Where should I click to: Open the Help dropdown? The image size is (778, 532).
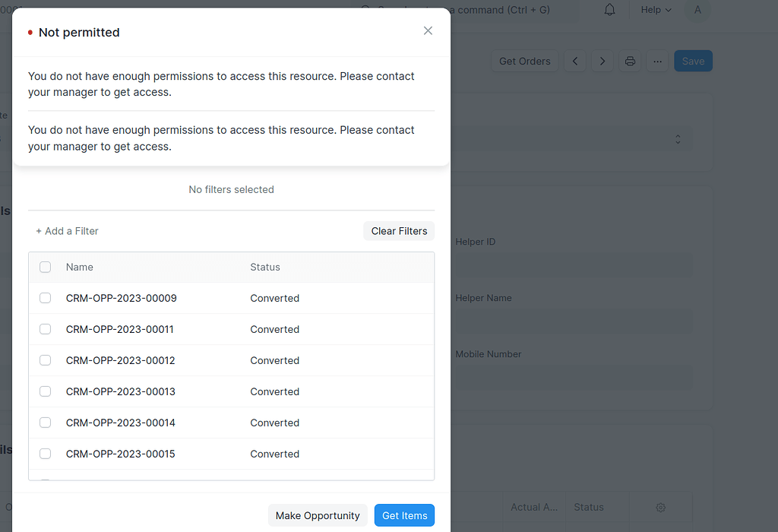pos(654,10)
